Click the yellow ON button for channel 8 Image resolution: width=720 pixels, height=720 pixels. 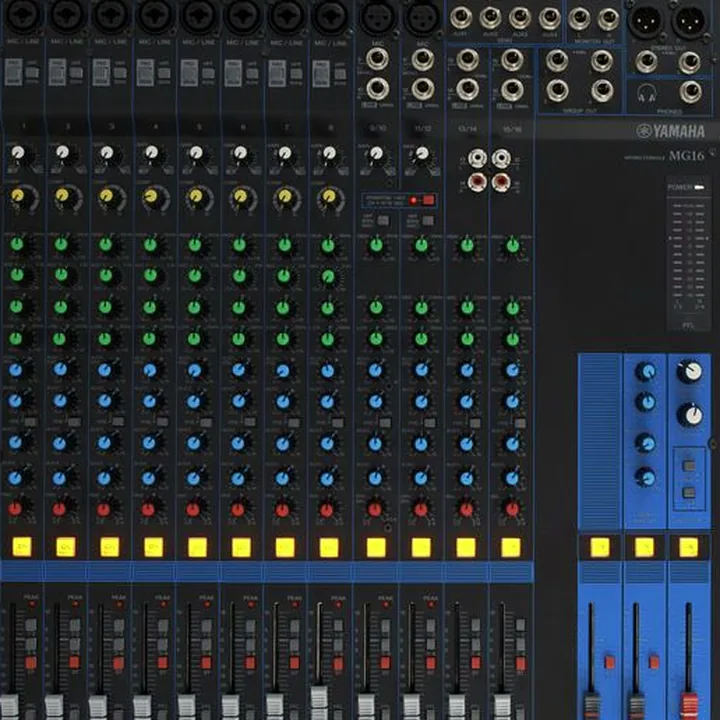(329, 547)
